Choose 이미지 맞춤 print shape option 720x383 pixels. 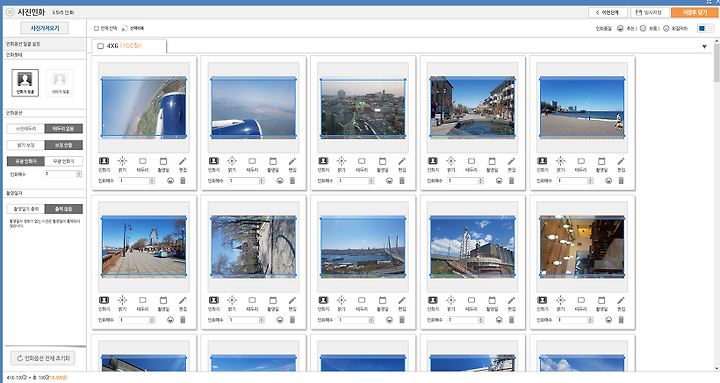coord(60,83)
